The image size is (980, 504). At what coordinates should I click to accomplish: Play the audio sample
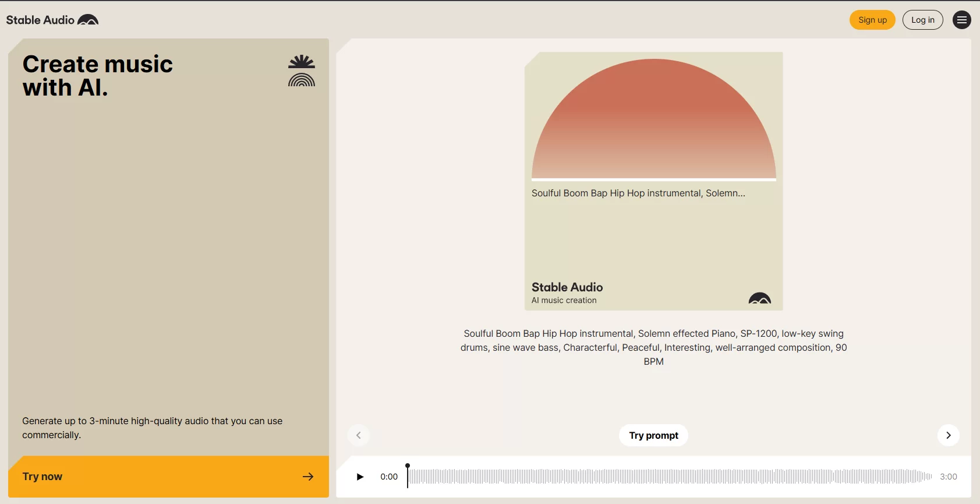click(x=360, y=477)
